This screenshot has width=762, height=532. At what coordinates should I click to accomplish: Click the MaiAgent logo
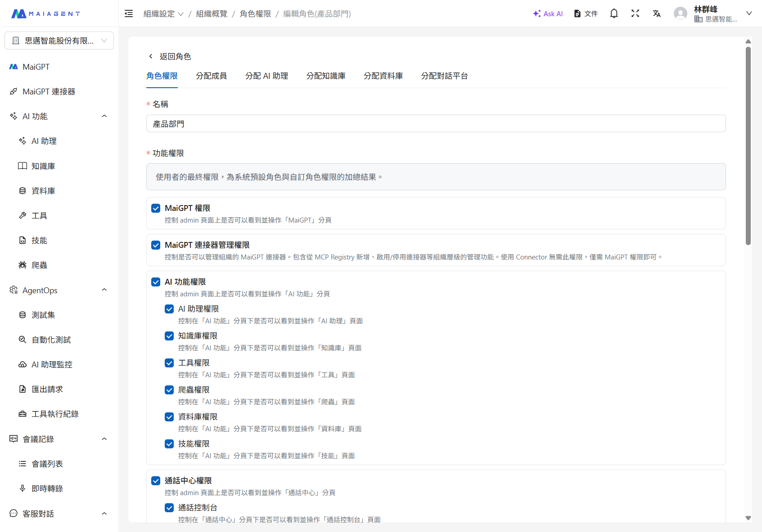45,13
